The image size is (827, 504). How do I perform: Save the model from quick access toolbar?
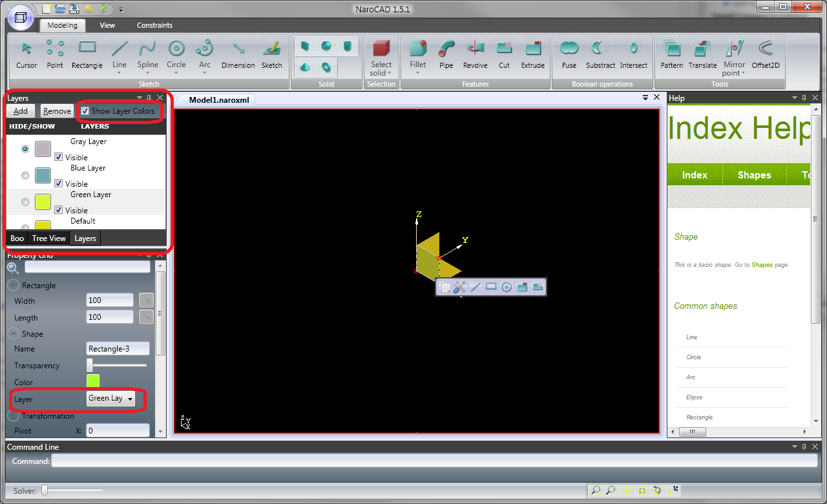pyautogui.click(x=74, y=9)
